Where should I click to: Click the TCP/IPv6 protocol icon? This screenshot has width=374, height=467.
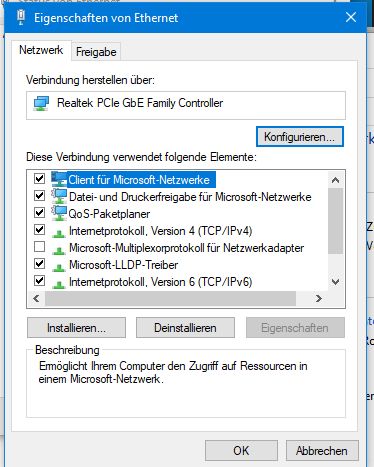59,284
